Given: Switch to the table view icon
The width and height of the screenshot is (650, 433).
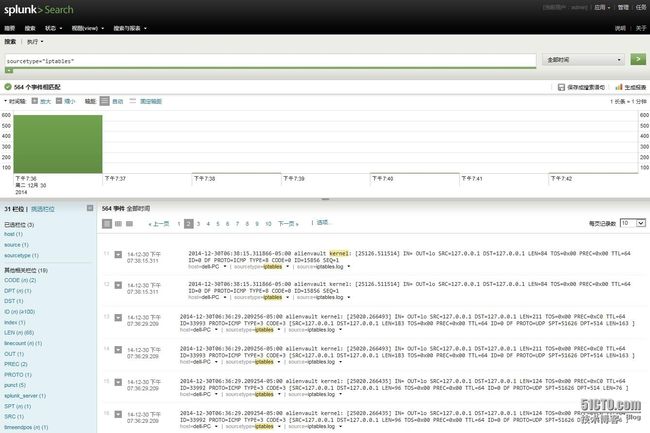Looking at the screenshot, I should (x=118, y=224).
